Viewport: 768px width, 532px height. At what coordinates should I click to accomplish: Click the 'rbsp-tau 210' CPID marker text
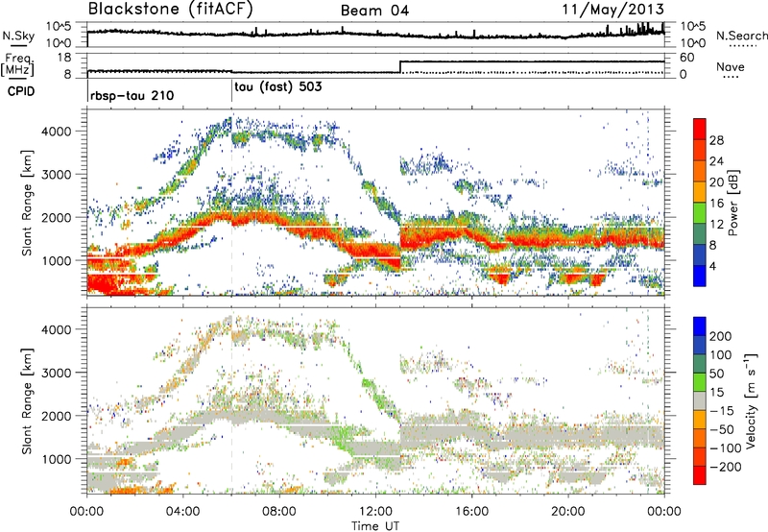(x=132, y=95)
